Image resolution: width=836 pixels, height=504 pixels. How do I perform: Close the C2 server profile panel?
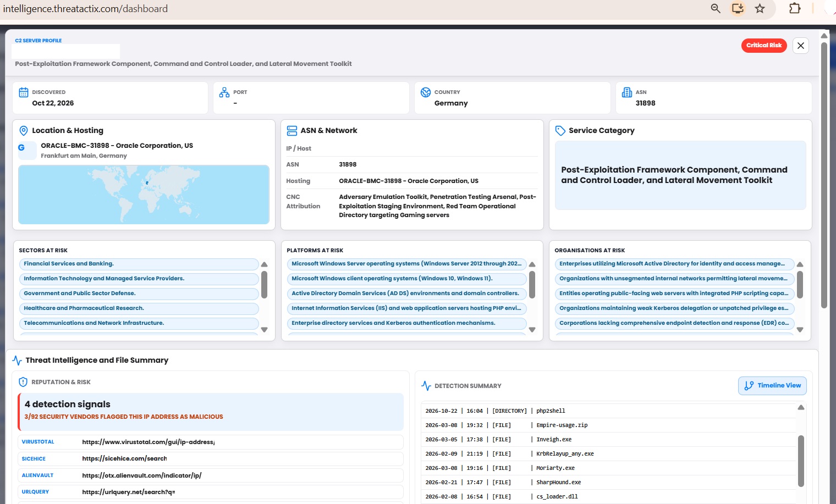coord(801,46)
